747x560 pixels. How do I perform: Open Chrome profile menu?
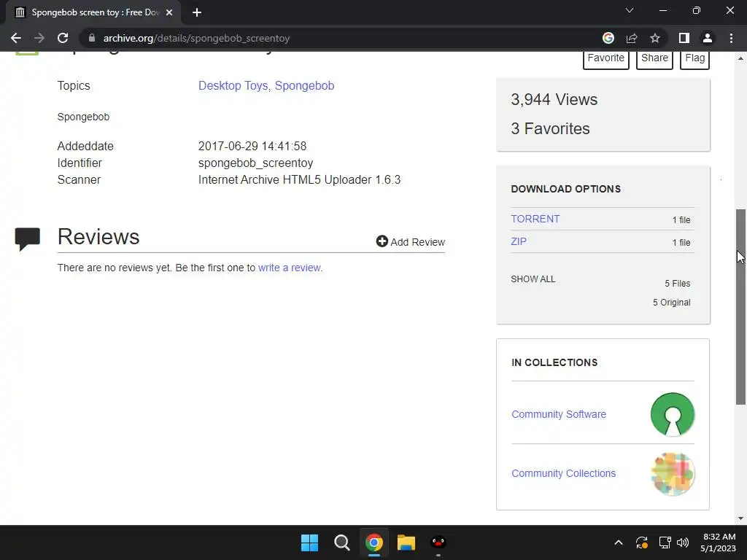[708, 38]
